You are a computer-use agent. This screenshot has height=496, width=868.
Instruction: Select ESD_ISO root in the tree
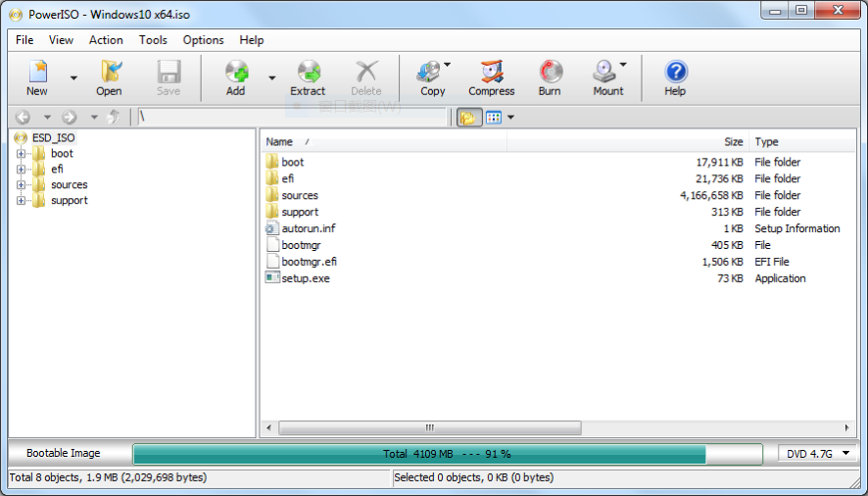point(53,137)
